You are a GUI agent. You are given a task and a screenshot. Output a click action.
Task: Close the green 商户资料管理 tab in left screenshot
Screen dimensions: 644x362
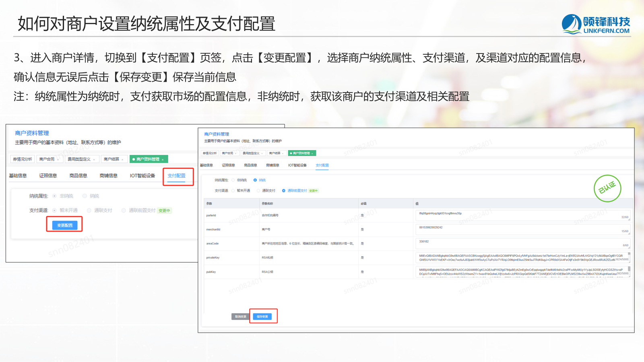click(163, 160)
